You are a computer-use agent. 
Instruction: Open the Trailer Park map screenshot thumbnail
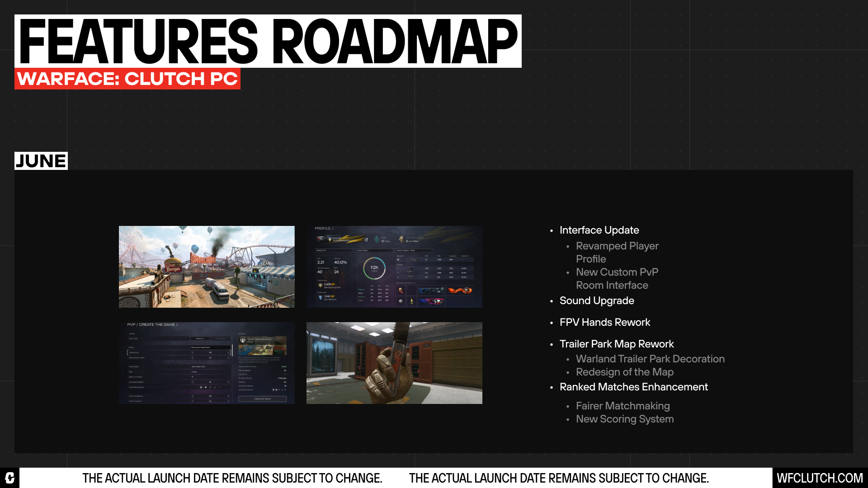pyautogui.click(x=207, y=267)
